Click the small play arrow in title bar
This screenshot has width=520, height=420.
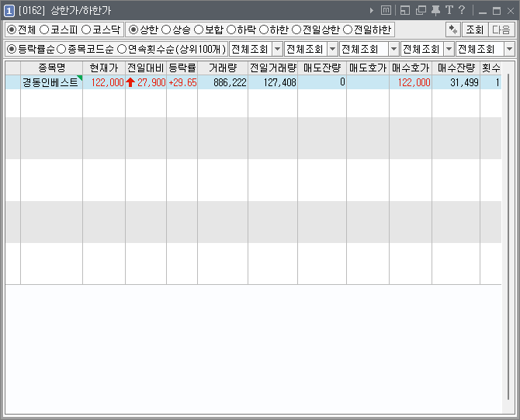pyautogui.click(x=372, y=11)
